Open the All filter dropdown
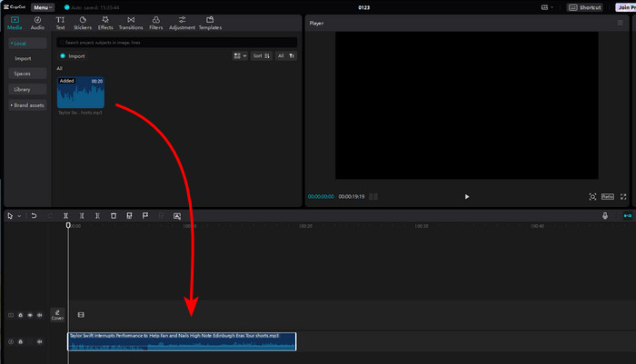636x364 pixels. 286,56
